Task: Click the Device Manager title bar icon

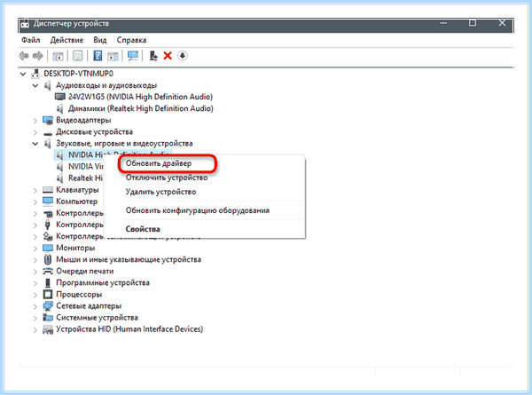Action: [25, 24]
